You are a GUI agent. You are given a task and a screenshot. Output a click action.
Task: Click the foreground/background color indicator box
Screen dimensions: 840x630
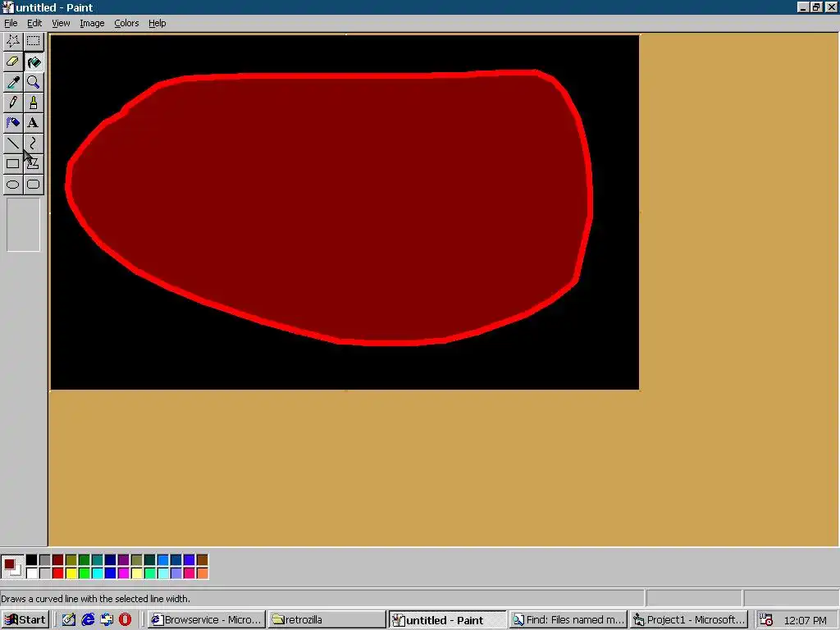click(11, 567)
